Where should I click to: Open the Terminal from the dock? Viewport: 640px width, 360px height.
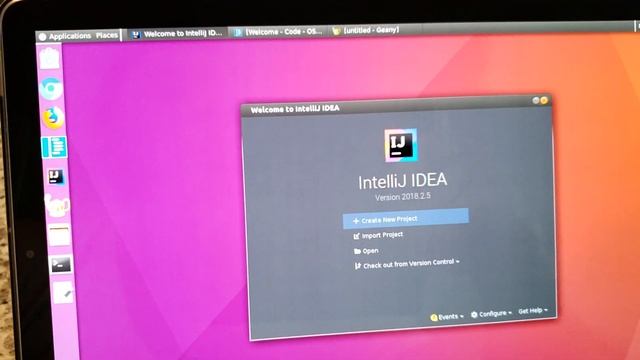(x=61, y=265)
